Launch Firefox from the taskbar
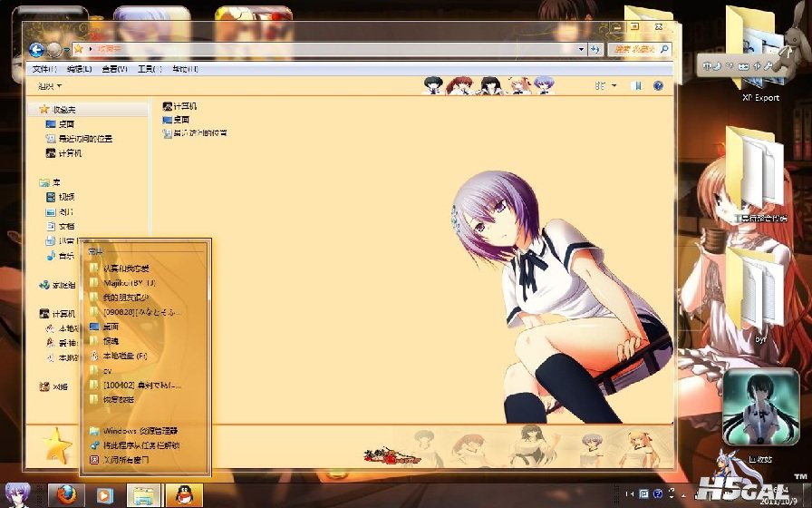 click(x=66, y=495)
